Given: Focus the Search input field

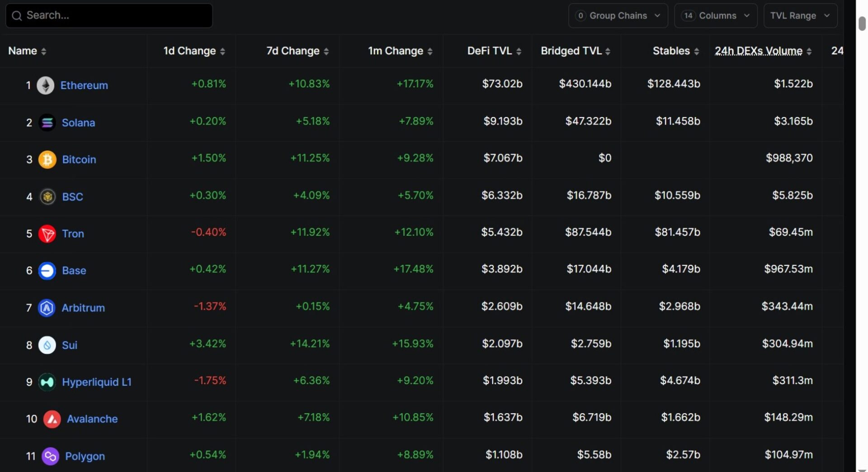Looking at the screenshot, I should click(109, 15).
